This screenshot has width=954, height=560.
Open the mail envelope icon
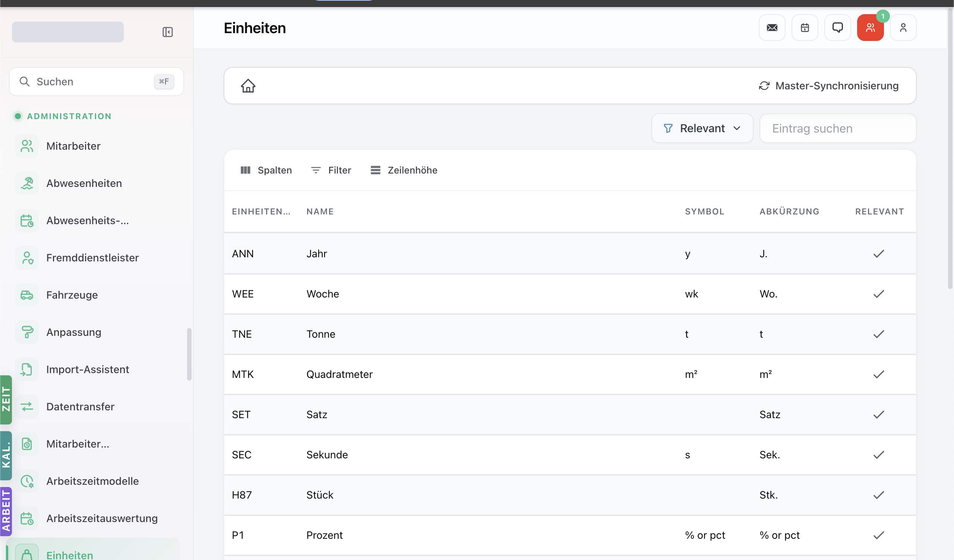click(x=772, y=28)
